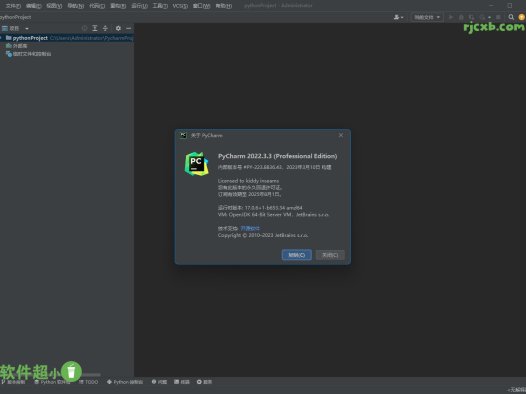Click the orange IDE updates icon
Image resolution: width=526 pixels, height=394 pixels.
[522, 17]
